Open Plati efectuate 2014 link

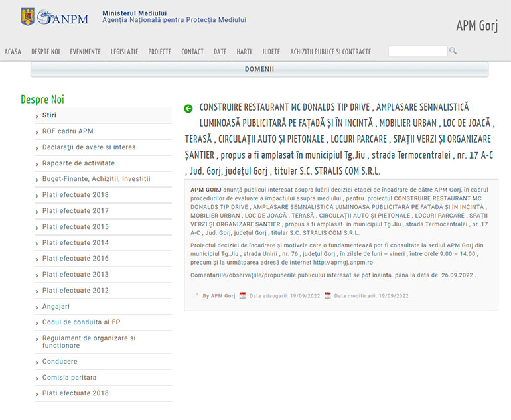click(x=75, y=243)
